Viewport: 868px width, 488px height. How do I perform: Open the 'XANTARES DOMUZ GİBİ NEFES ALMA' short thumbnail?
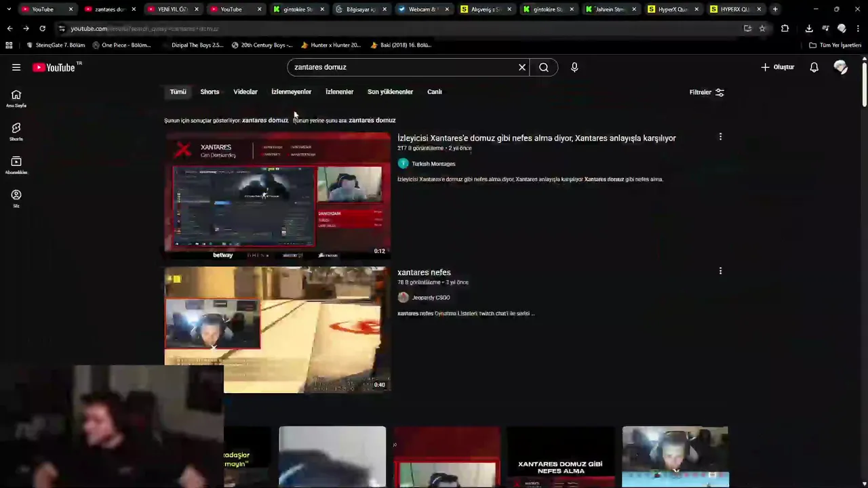(x=560, y=457)
